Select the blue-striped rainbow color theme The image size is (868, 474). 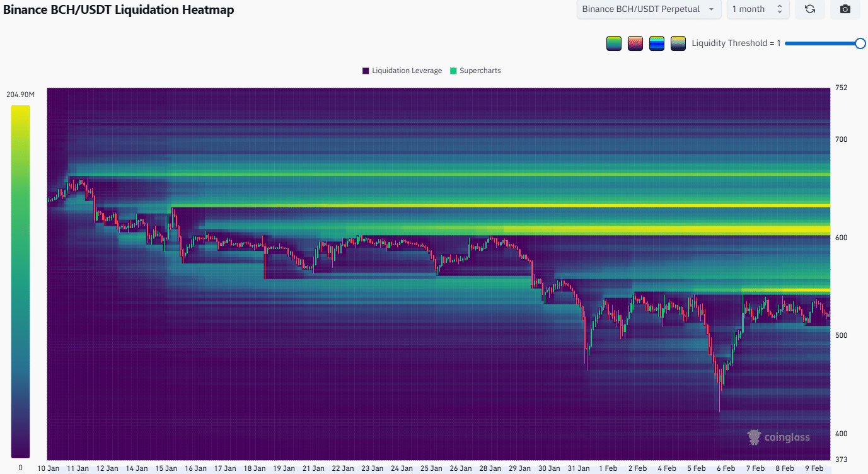657,43
